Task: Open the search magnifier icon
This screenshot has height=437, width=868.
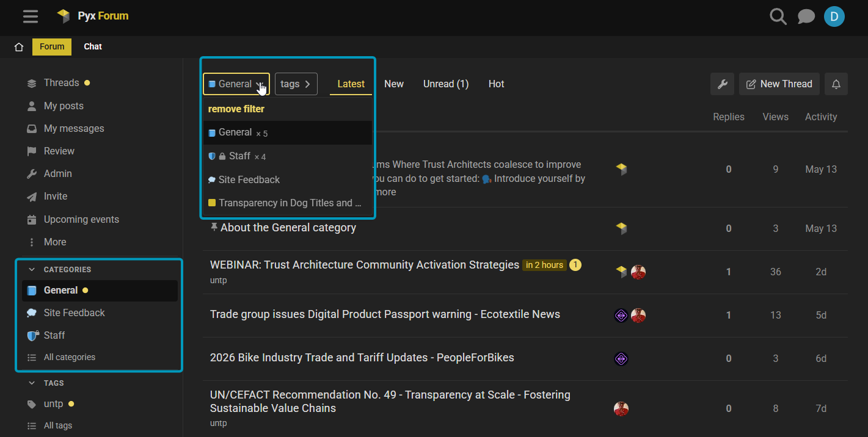Action: [x=778, y=16]
